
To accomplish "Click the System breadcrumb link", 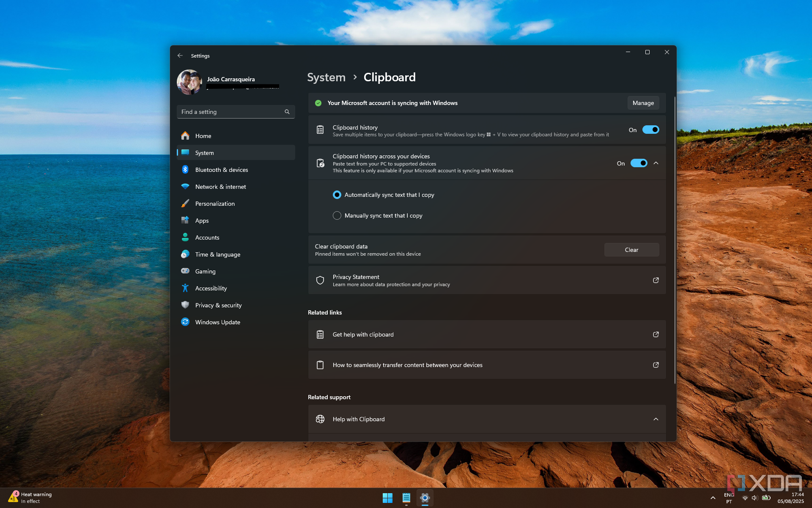I will coord(326,77).
